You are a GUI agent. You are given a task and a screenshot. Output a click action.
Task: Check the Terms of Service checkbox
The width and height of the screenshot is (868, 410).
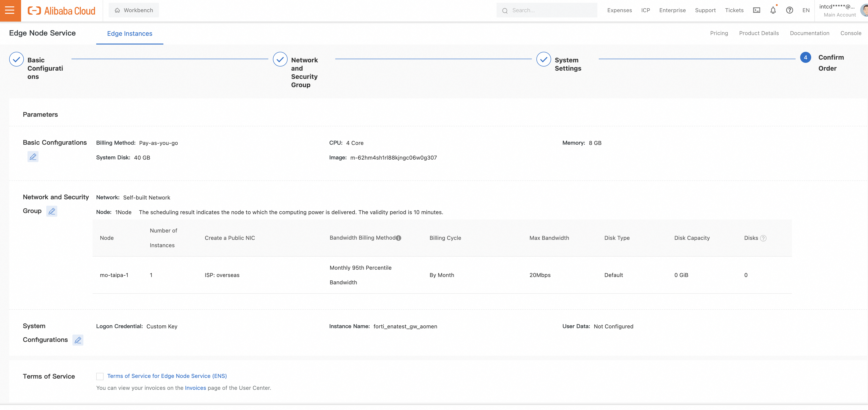(x=100, y=376)
